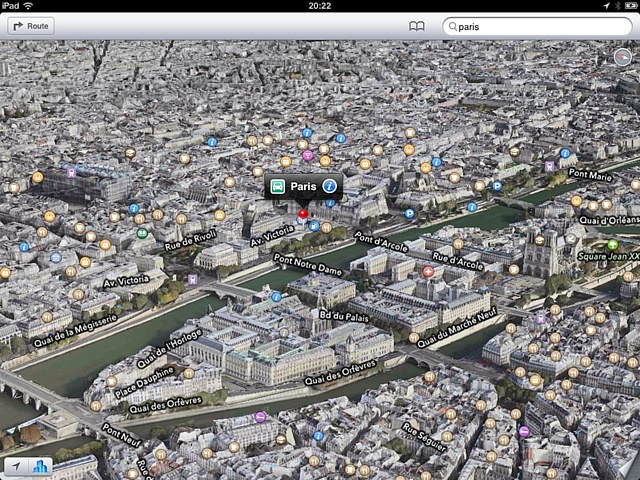Viewport: 640px width, 480px height.
Task: Tap the green car directions icon in Paris callout
Action: tap(278, 187)
